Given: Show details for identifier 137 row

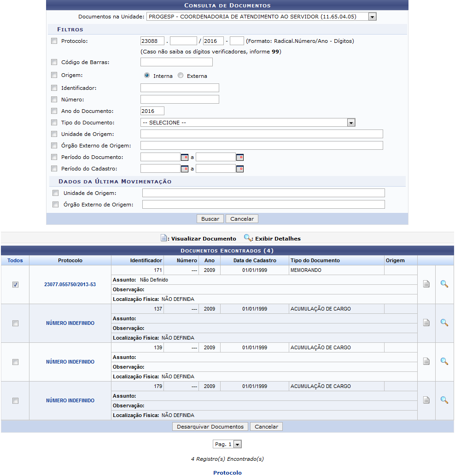Looking at the screenshot, I should (444, 323).
